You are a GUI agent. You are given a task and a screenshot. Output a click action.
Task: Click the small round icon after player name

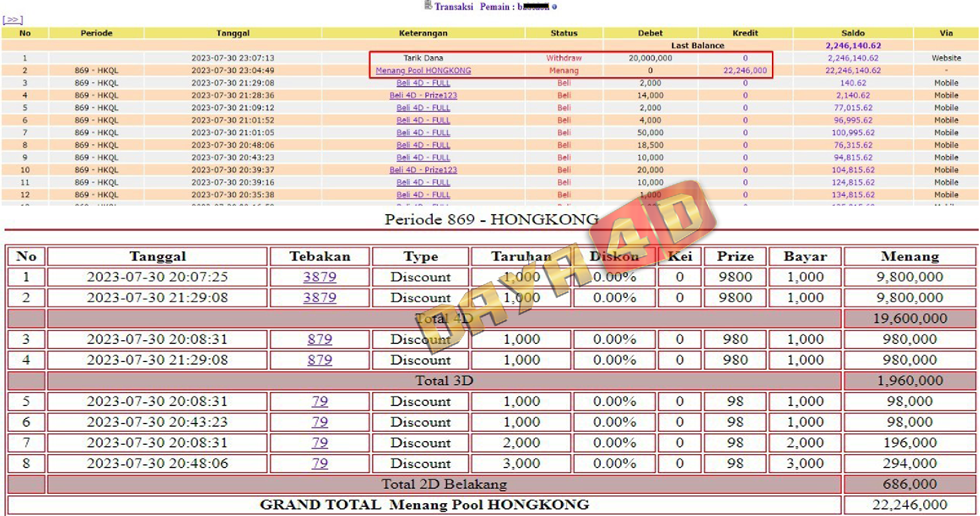point(554,7)
